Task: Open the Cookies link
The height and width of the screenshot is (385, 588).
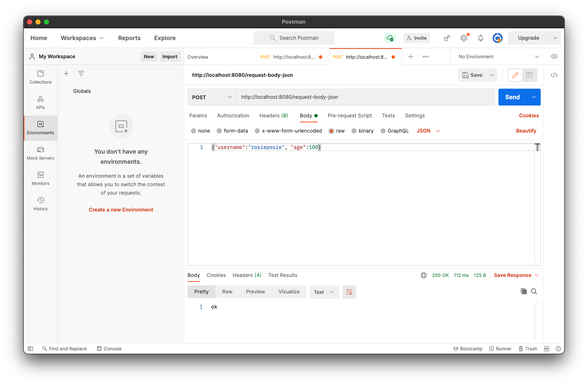Action: pyautogui.click(x=529, y=116)
